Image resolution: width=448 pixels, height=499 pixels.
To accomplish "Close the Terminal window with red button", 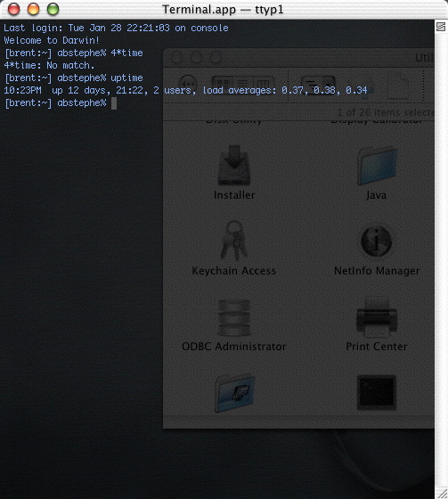I will click(x=13, y=9).
